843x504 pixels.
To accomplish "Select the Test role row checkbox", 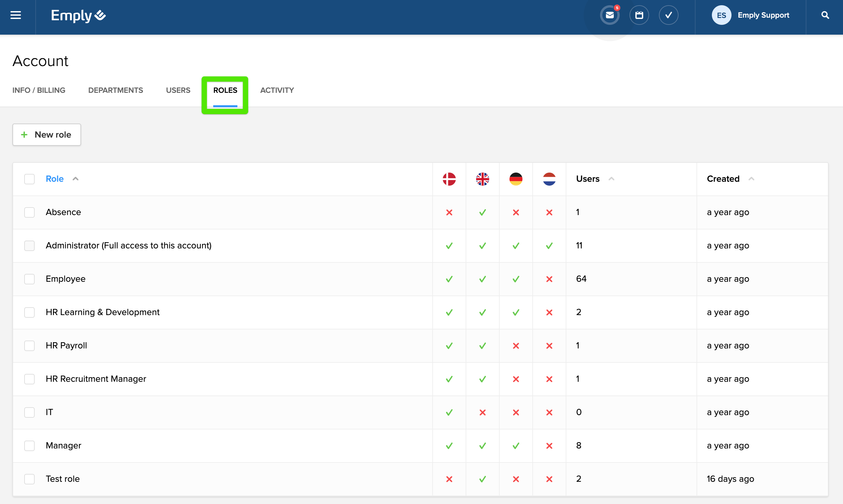I will (29, 479).
